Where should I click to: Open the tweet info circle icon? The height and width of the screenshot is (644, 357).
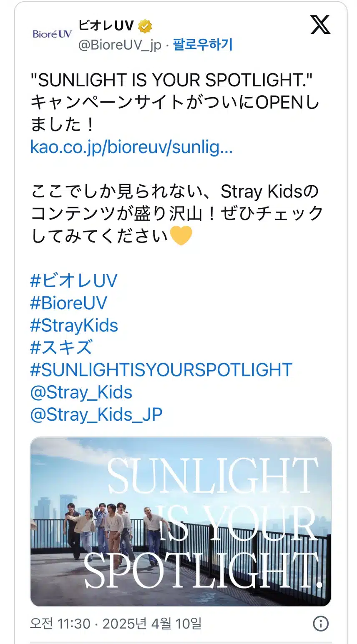tap(320, 624)
